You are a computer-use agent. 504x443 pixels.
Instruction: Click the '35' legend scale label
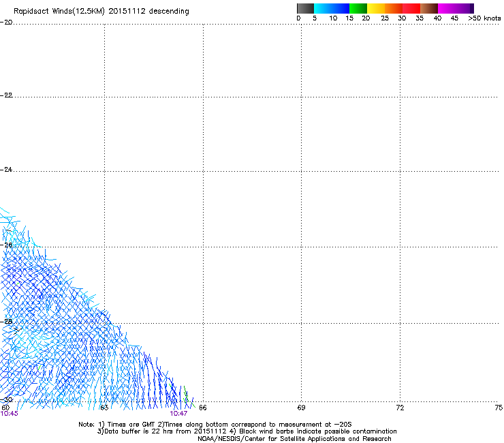coord(420,18)
